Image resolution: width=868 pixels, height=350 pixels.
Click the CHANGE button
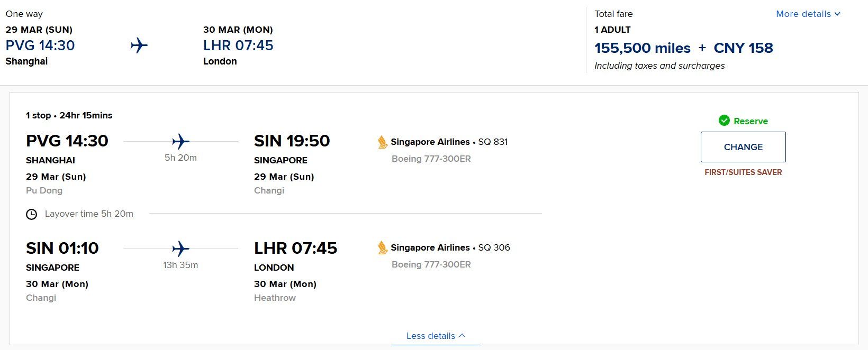[x=743, y=147]
